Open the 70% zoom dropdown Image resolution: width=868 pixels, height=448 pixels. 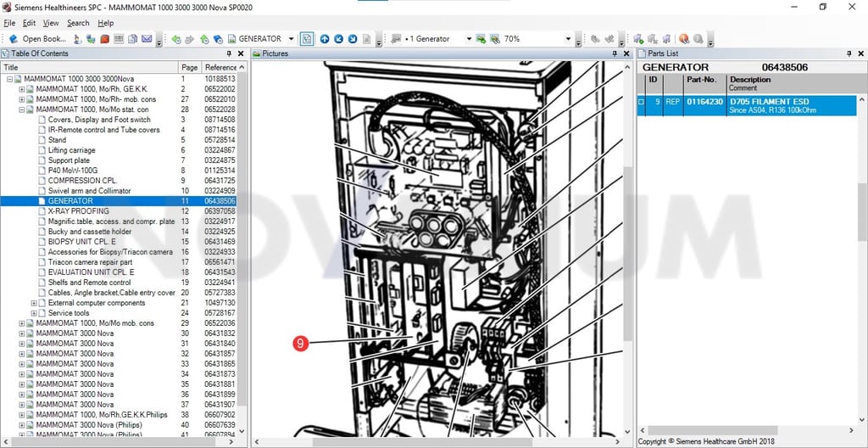pyautogui.click(x=568, y=39)
